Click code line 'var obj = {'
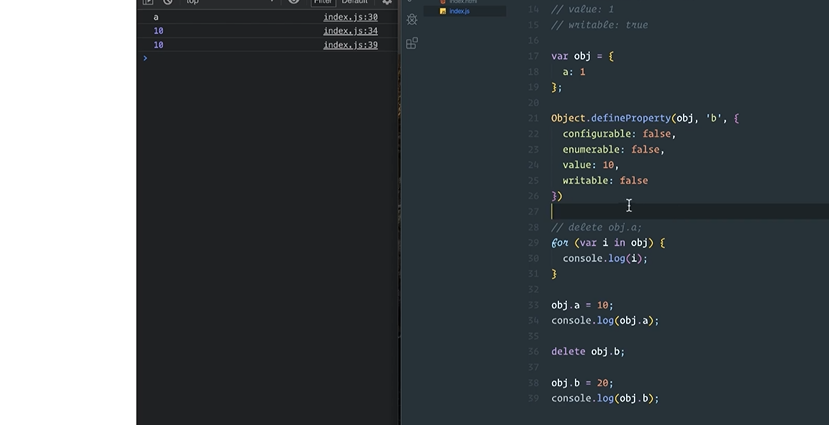829x425 pixels. [x=582, y=56]
